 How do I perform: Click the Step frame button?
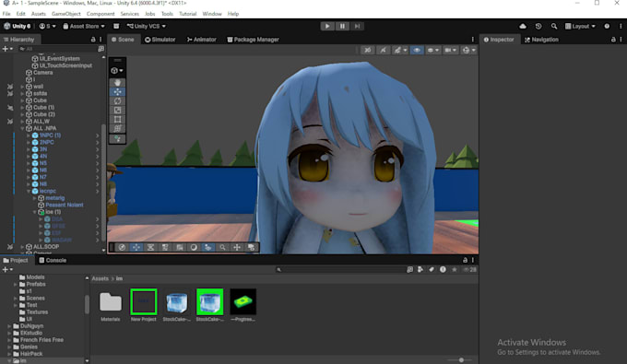(357, 26)
